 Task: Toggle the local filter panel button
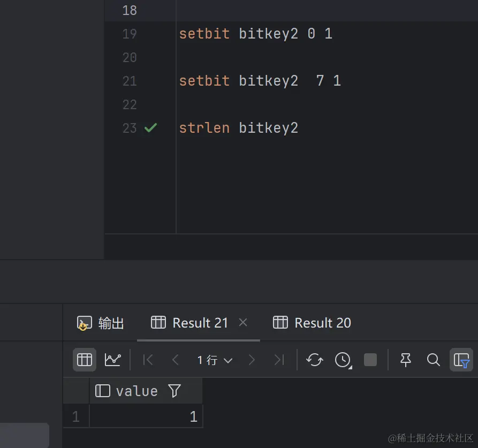pos(461,360)
